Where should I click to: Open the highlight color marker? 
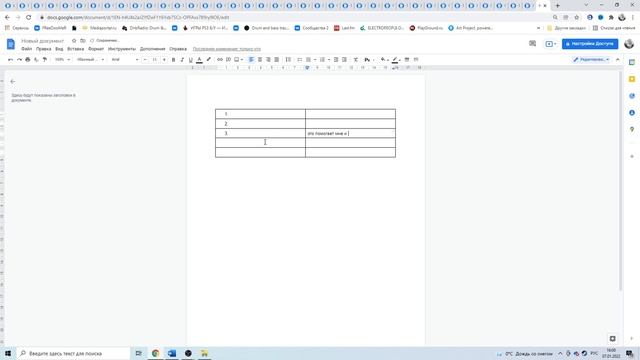tap(209, 60)
